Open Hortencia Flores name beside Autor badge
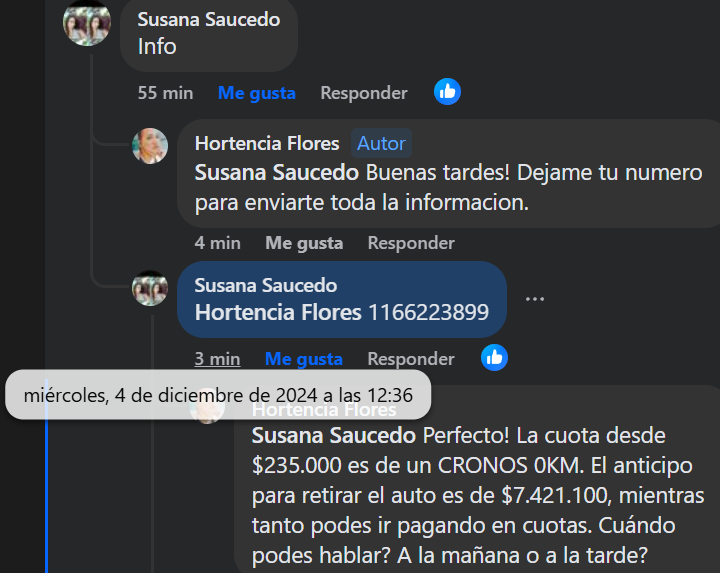 pyautogui.click(x=267, y=144)
